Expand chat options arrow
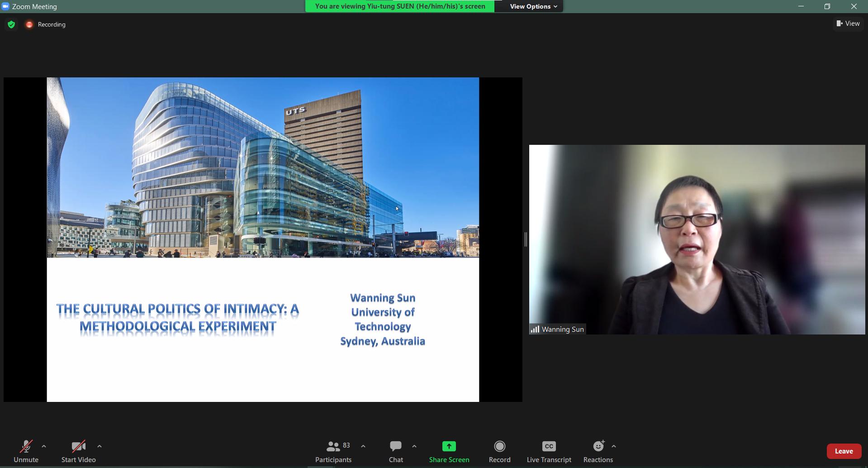The image size is (868, 468). 414,446
